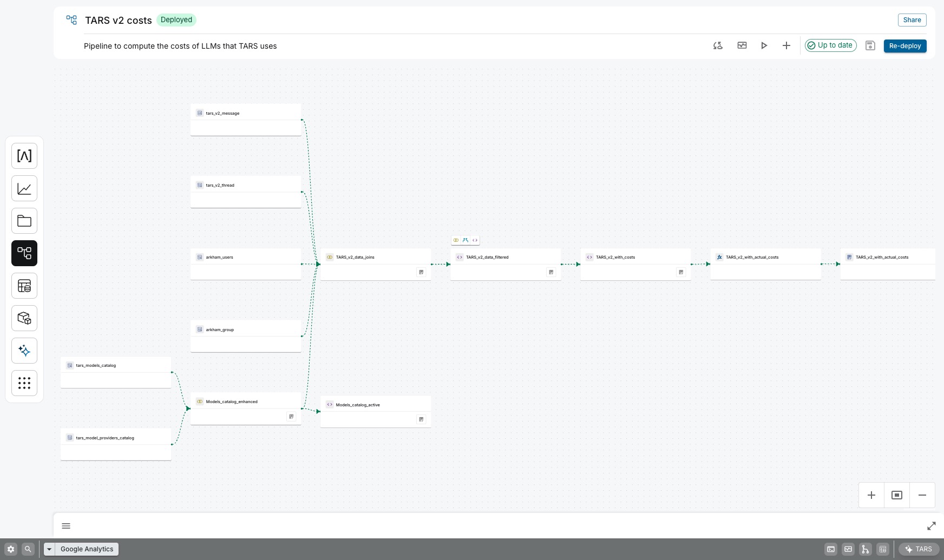Select the tars_v2_message source node
Viewport: 944px width, 560px height.
(x=246, y=120)
